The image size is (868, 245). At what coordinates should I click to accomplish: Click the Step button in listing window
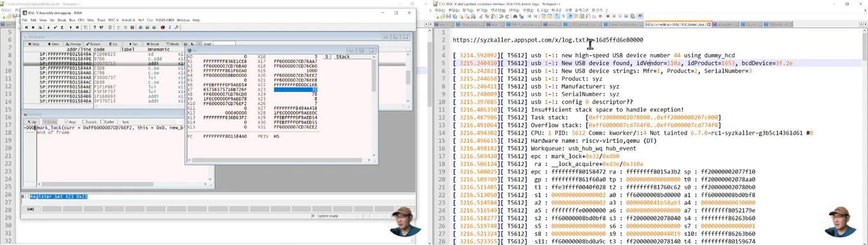coord(33,44)
